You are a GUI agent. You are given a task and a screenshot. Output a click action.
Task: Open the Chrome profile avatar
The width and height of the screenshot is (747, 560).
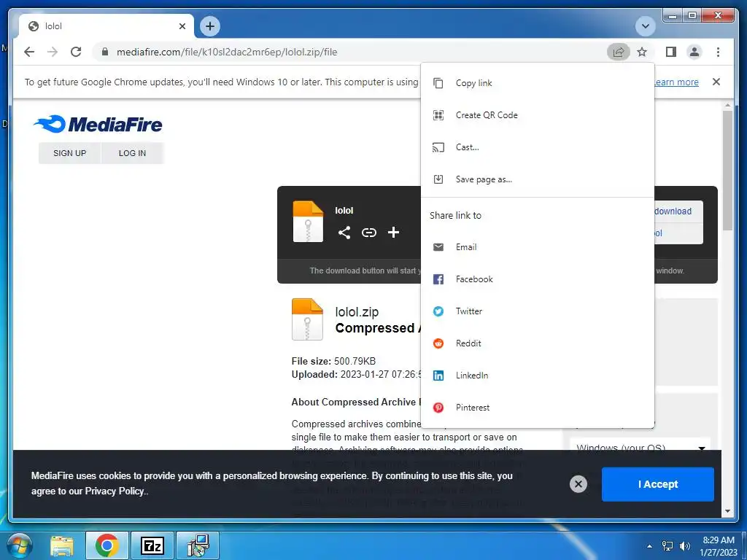point(694,52)
